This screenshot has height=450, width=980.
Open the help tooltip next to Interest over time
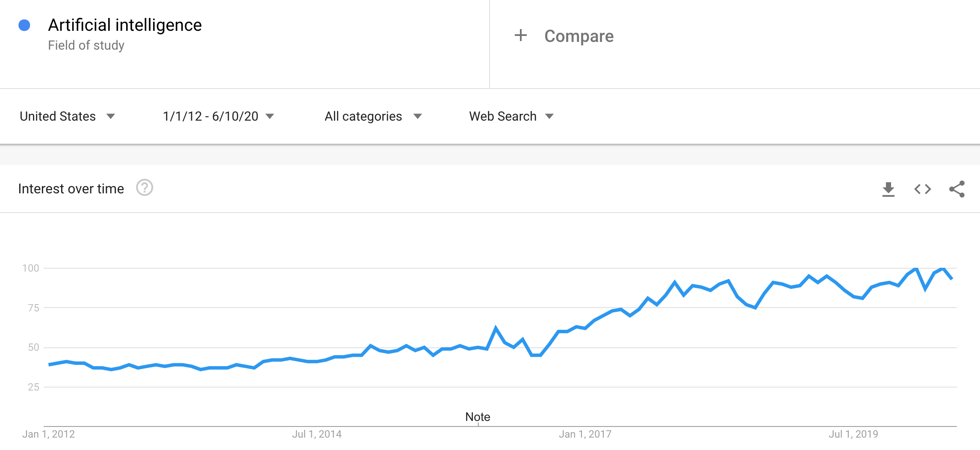click(144, 188)
